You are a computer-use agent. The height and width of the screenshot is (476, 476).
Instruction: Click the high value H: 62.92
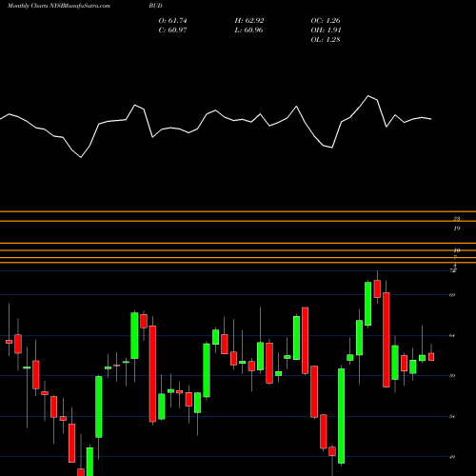click(249, 21)
